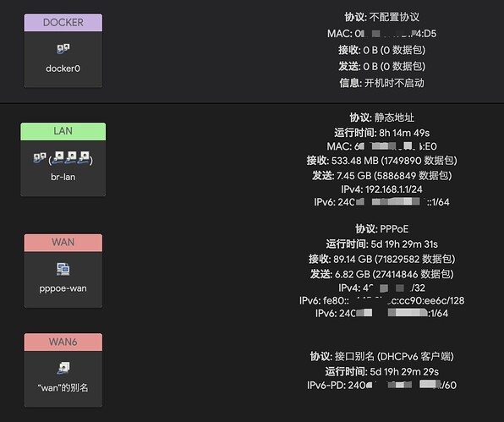Click the pppoe-wan tunnel icon
Screen dimensions: 504x422
63,269
